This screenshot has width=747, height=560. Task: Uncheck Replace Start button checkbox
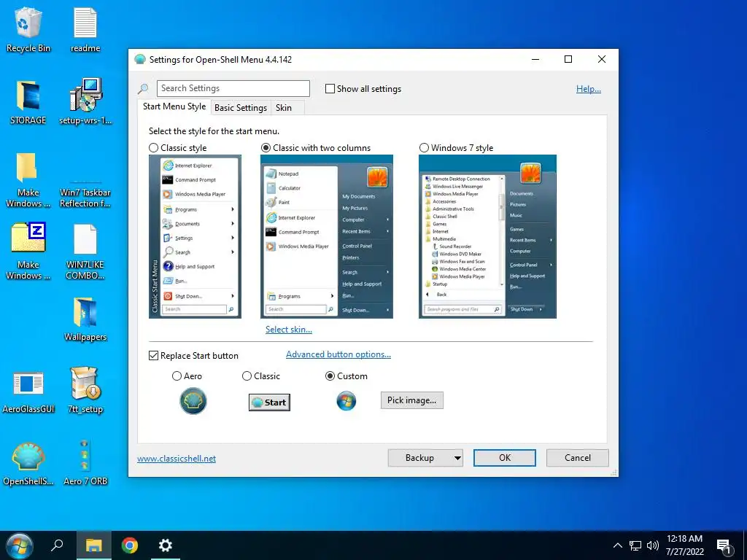(153, 356)
